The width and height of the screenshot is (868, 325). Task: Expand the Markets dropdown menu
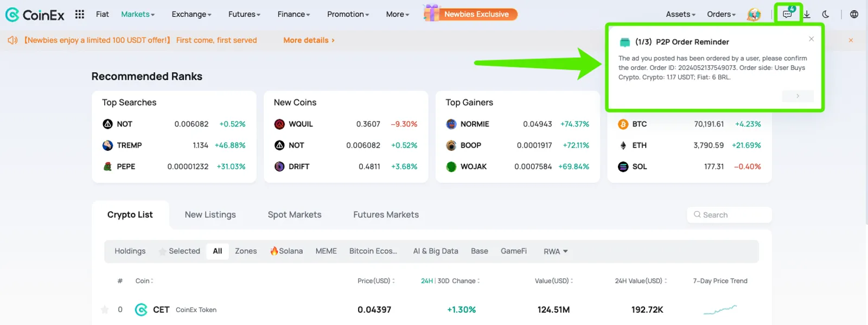tap(138, 14)
